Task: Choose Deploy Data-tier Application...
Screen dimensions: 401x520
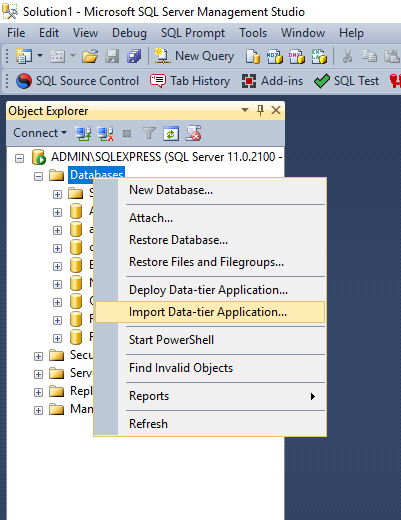Action: click(210, 290)
